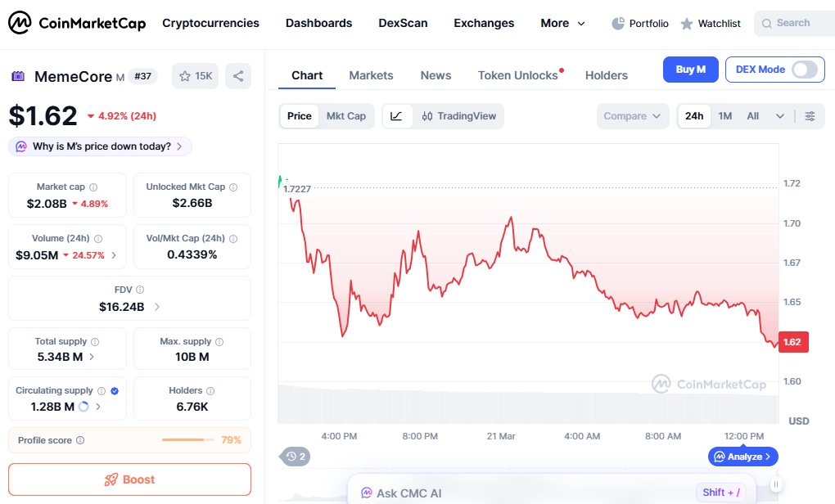Open extra timeframes via chevron beside All

780,116
